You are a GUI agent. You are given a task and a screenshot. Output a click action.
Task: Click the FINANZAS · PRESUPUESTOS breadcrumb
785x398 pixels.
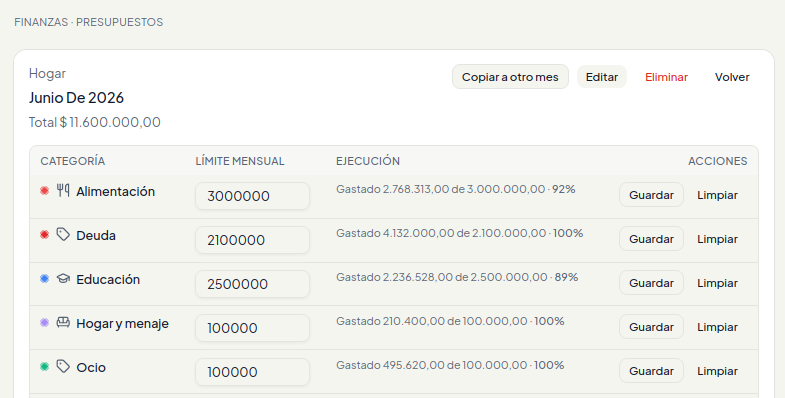(89, 22)
